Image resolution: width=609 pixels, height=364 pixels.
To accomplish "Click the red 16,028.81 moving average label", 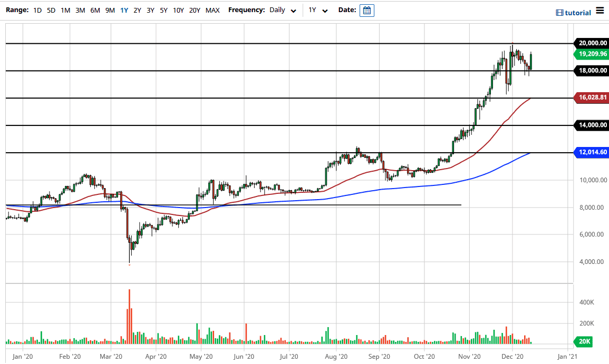I will (x=591, y=97).
